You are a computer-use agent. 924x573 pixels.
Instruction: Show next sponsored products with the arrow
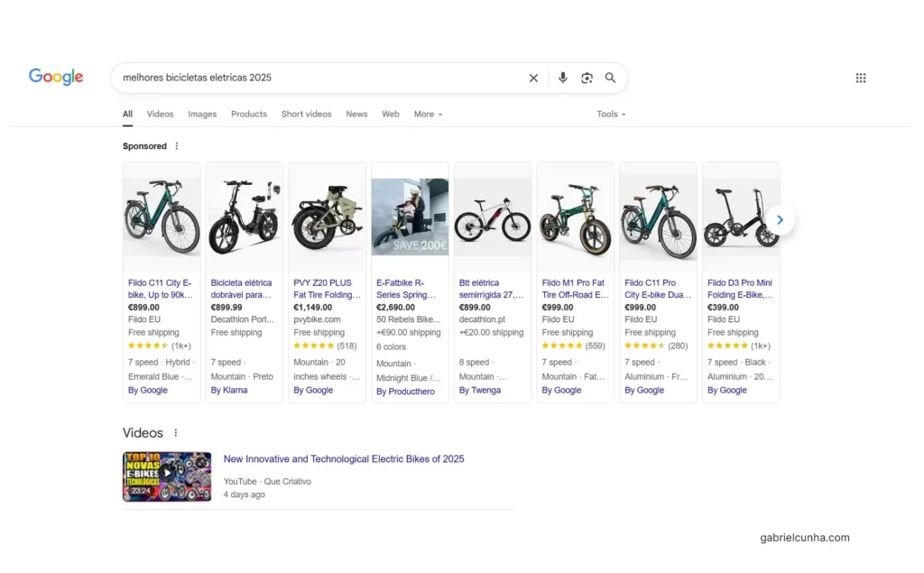pos(780,220)
